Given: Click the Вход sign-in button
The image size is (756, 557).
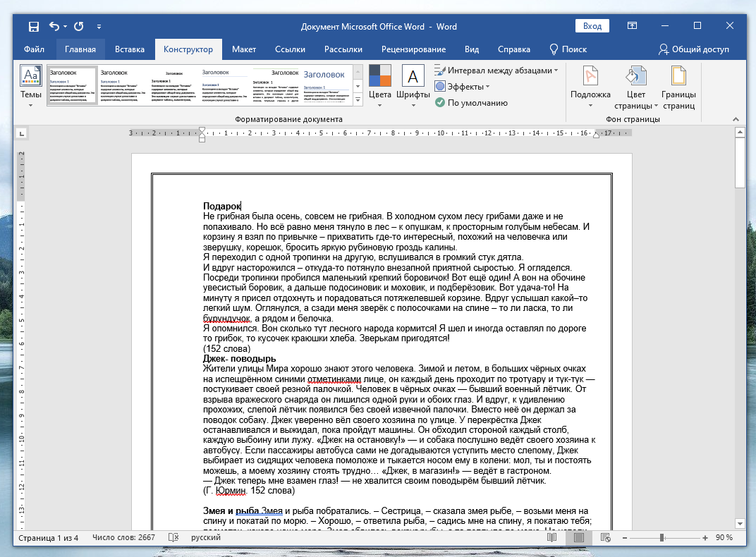Looking at the screenshot, I should (592, 26).
